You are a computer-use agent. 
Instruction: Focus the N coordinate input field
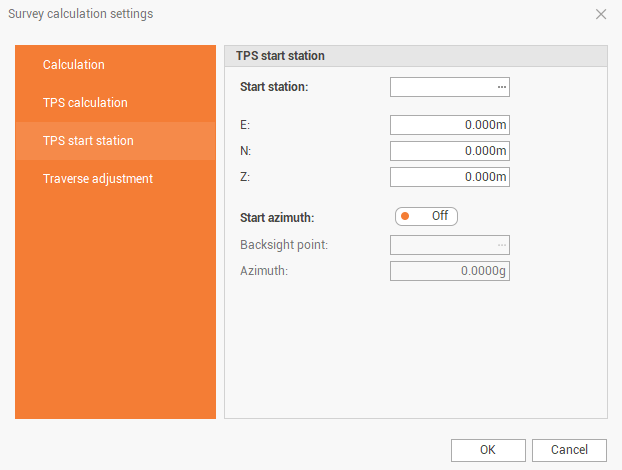tap(449, 151)
